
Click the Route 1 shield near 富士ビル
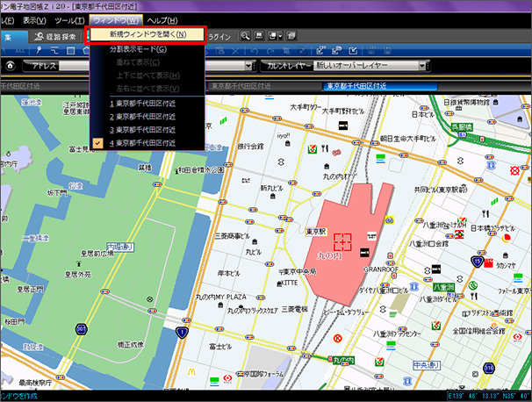182,333
